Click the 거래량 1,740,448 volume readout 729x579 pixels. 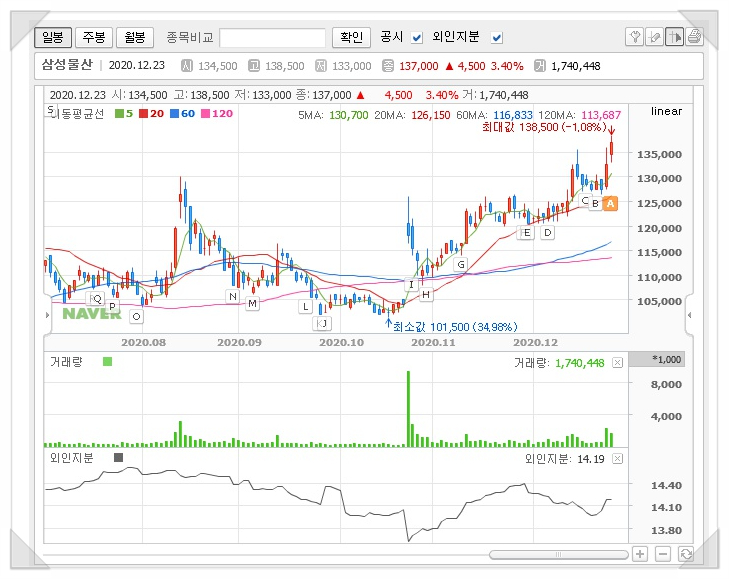click(559, 363)
